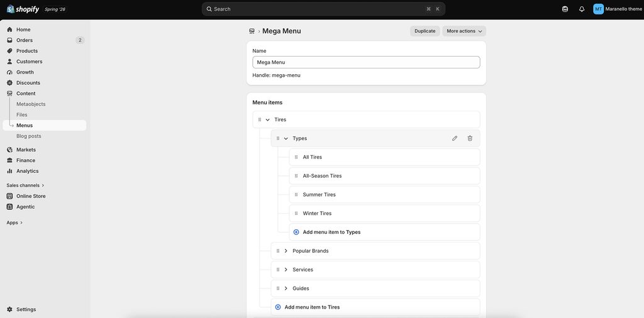
Task: Expand the Popular Brands submenu
Action: point(286,251)
